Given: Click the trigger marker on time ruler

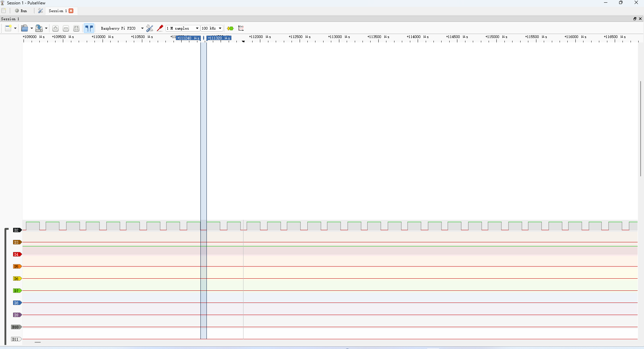Looking at the screenshot, I should (243, 41).
